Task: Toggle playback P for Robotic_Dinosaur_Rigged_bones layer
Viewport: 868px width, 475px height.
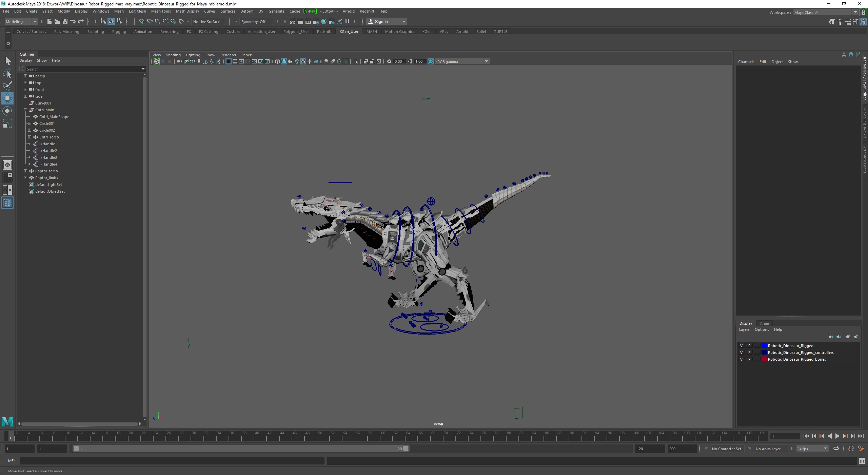Action: 749,359
